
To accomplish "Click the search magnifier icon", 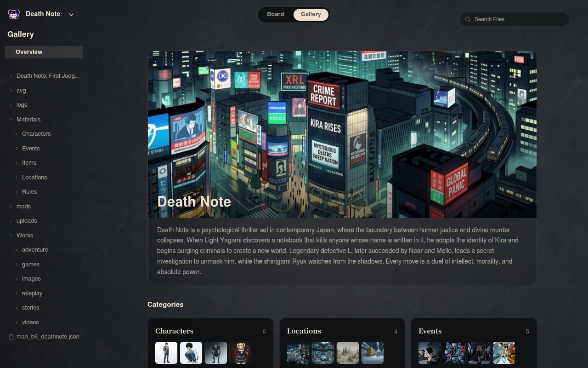I will pyautogui.click(x=468, y=19).
